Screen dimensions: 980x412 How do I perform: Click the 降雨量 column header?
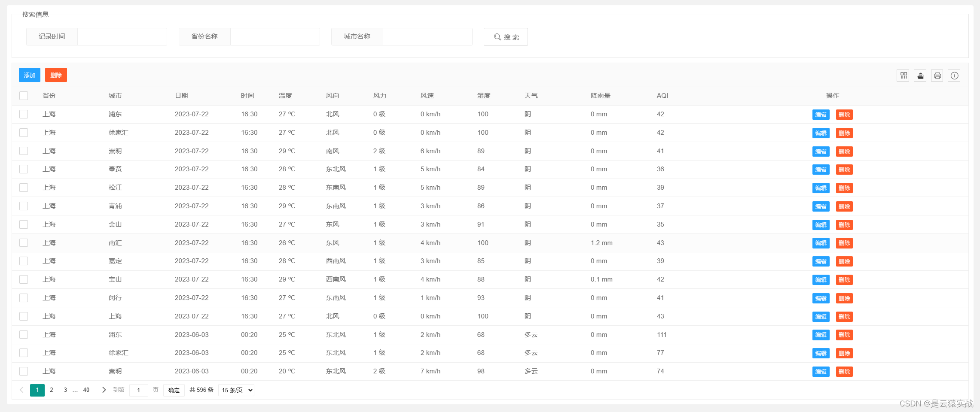[x=601, y=96]
